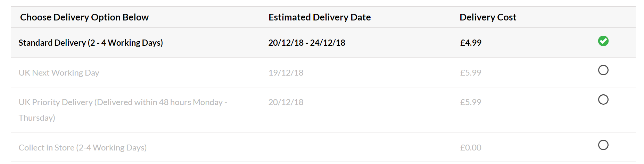The height and width of the screenshot is (164, 644).
Task: Select the UK Next Working Day radio button
Action: pos(603,70)
